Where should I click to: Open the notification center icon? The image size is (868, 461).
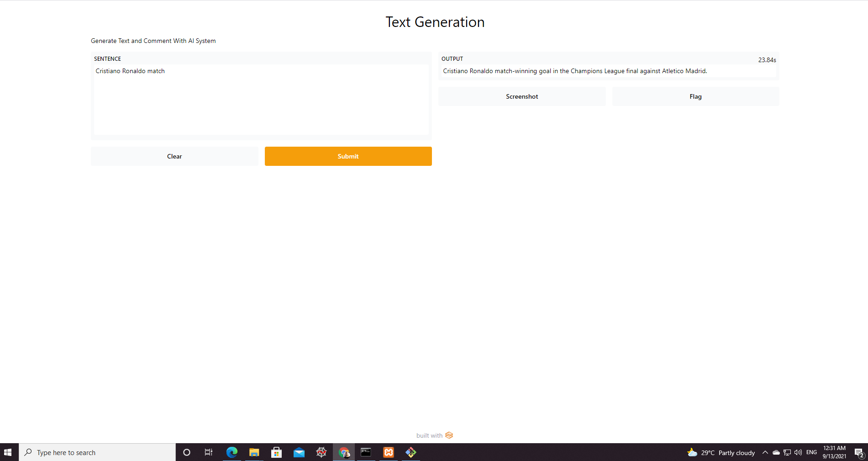point(859,452)
